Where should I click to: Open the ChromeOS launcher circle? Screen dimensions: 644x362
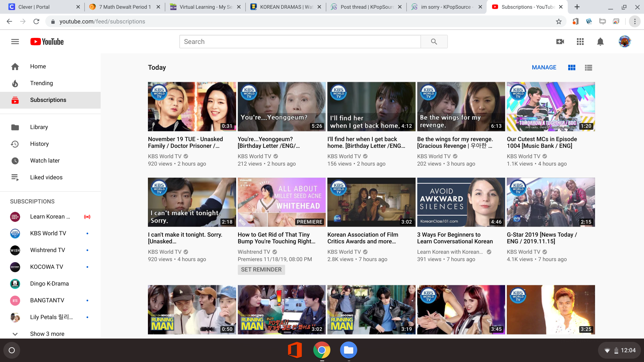point(12,350)
